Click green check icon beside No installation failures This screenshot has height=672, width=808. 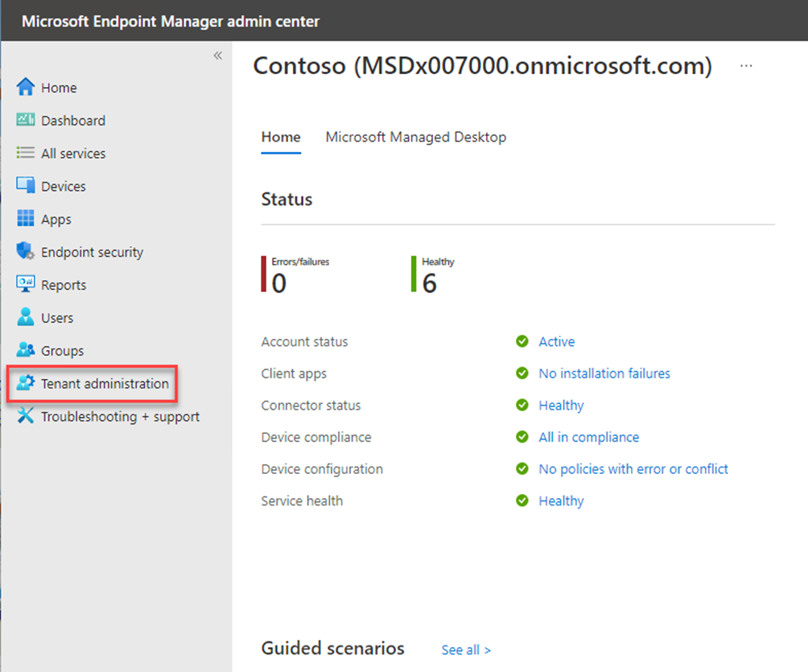tap(522, 373)
